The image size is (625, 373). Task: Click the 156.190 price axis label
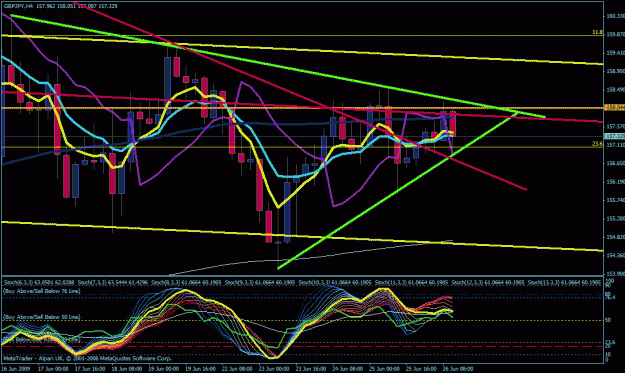(x=615, y=182)
